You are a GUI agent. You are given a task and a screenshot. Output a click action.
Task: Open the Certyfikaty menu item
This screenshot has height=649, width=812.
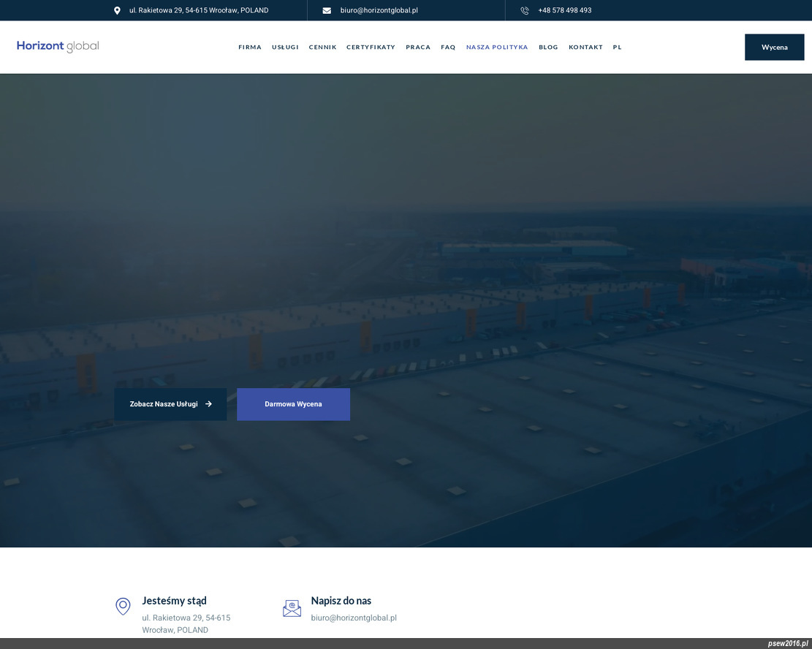click(371, 47)
